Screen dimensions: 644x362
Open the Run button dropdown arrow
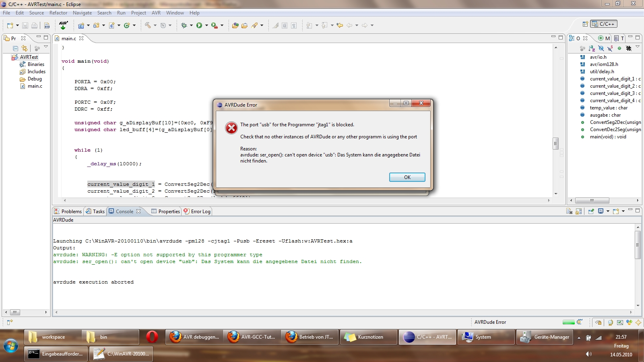click(206, 25)
